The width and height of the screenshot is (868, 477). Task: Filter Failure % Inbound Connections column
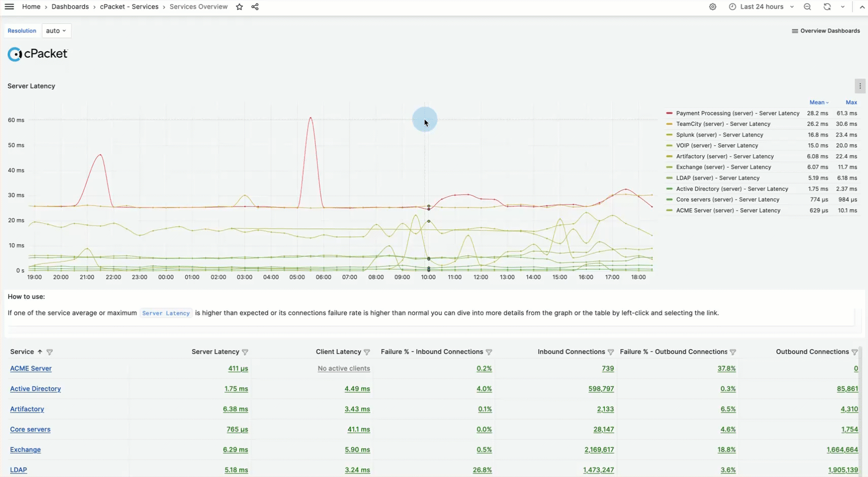click(x=489, y=352)
